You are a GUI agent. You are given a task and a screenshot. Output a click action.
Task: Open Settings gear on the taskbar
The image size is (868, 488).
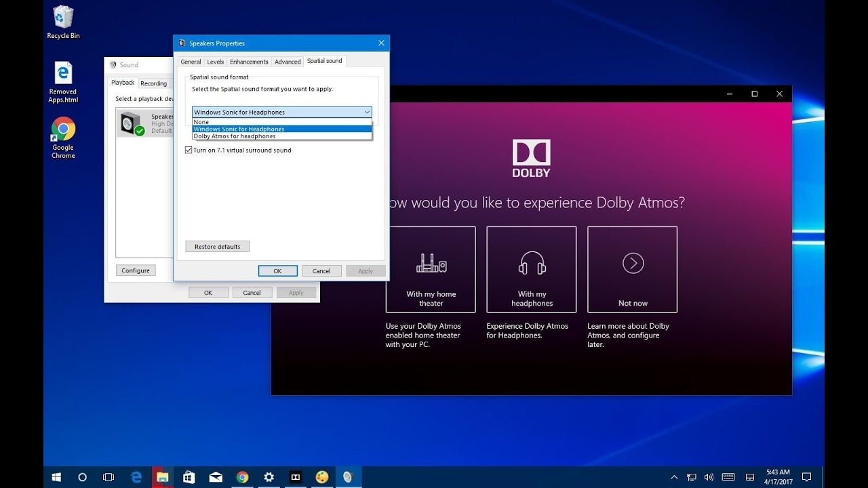point(269,477)
